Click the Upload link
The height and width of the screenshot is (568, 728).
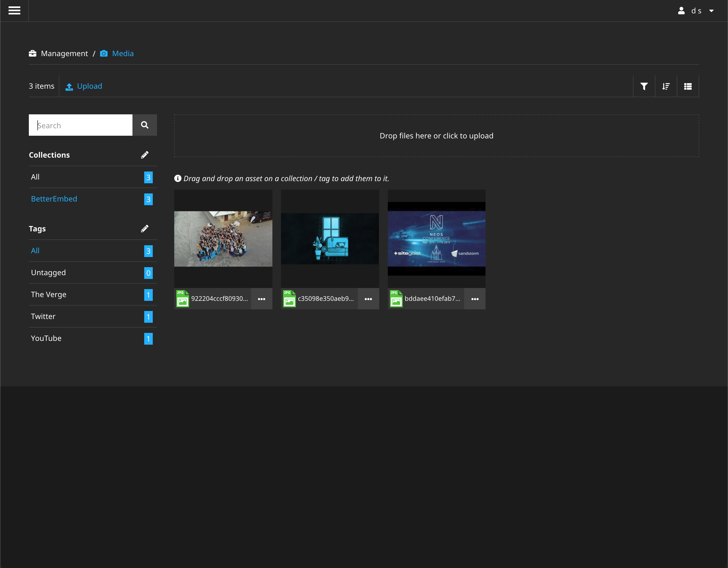tap(89, 86)
